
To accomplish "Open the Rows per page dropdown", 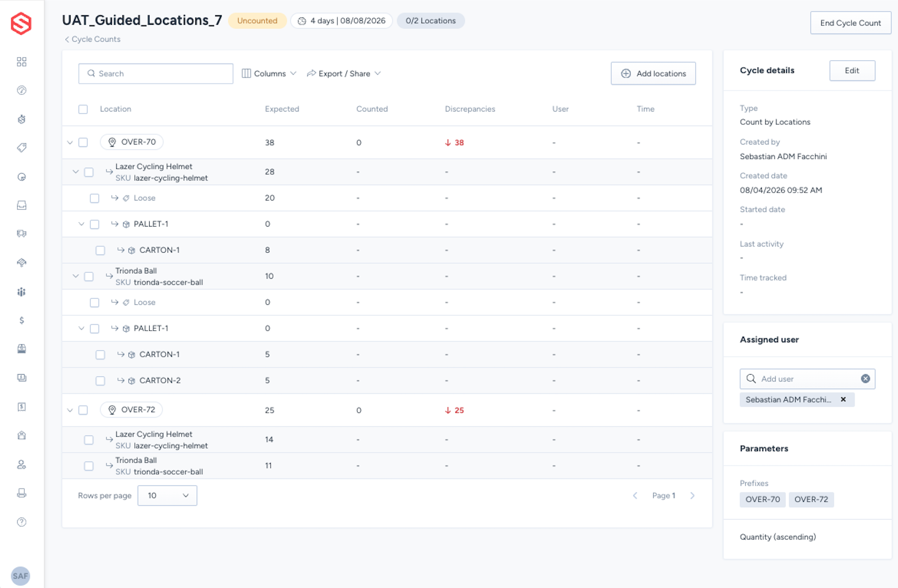I will [x=167, y=495].
